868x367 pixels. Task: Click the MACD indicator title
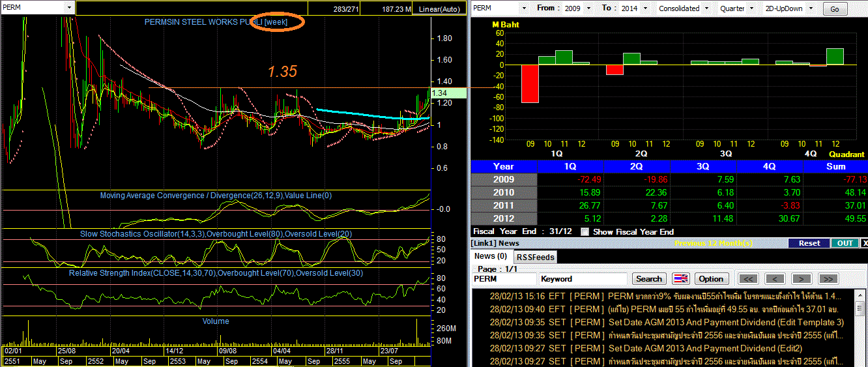coord(216,196)
